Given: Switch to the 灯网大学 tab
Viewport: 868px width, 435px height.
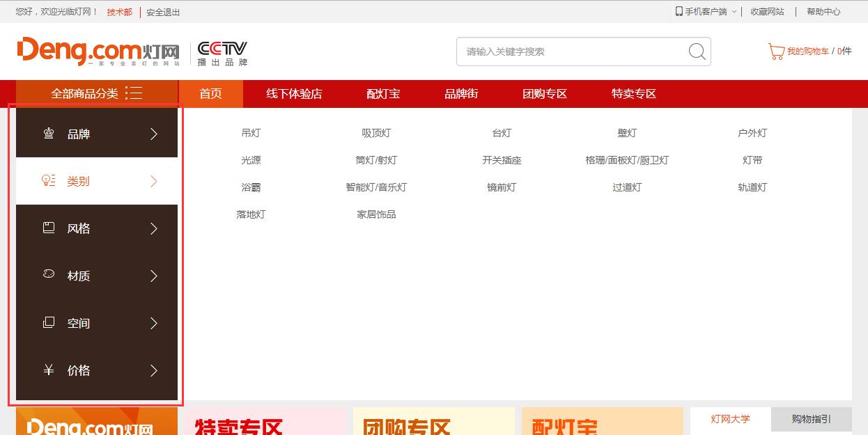Looking at the screenshot, I should [731, 419].
